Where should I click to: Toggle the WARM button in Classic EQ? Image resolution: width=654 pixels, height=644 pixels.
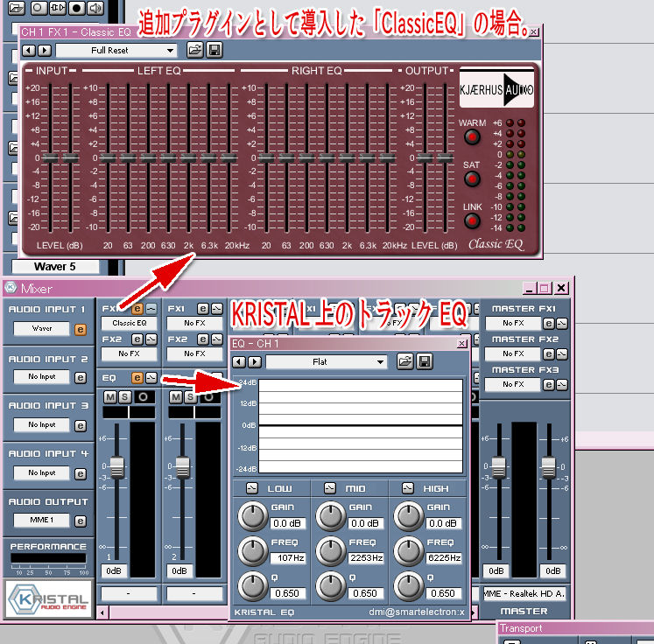[472, 136]
